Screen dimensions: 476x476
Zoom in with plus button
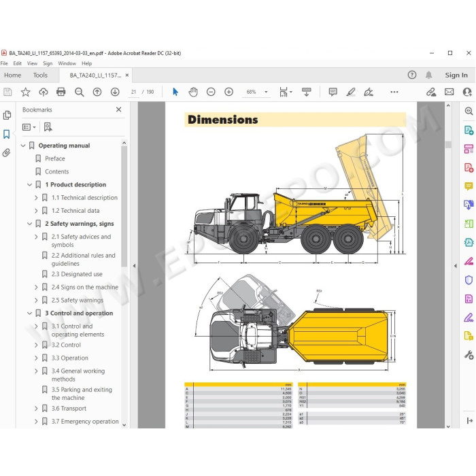coord(228,92)
